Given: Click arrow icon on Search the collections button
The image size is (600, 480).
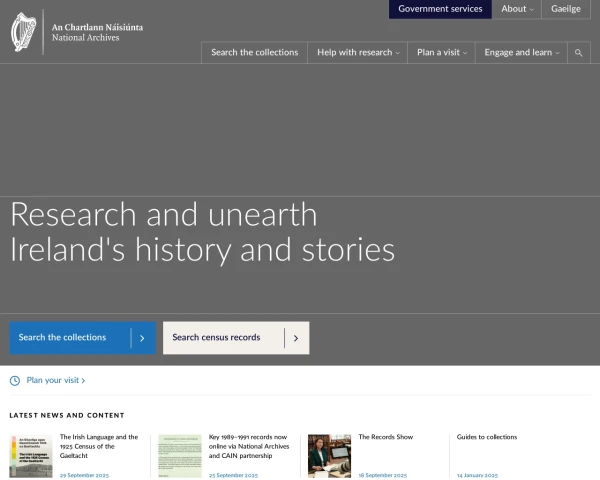Looking at the screenshot, I should click(142, 338).
